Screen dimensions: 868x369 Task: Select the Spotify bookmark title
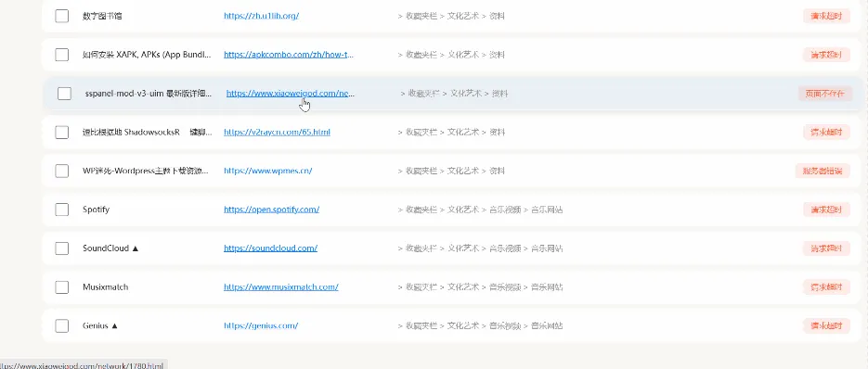tap(96, 210)
